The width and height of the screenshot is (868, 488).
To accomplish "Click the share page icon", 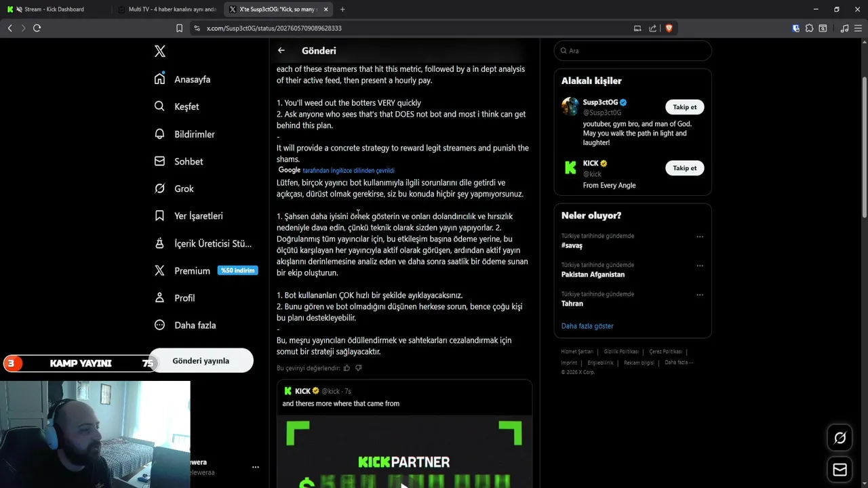I will click(x=652, y=28).
